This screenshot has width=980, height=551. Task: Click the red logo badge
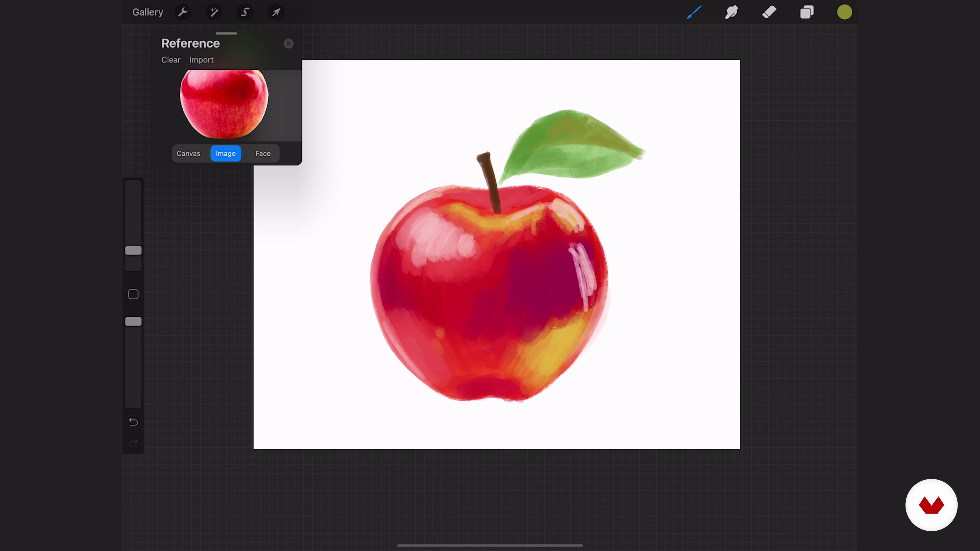tap(931, 505)
